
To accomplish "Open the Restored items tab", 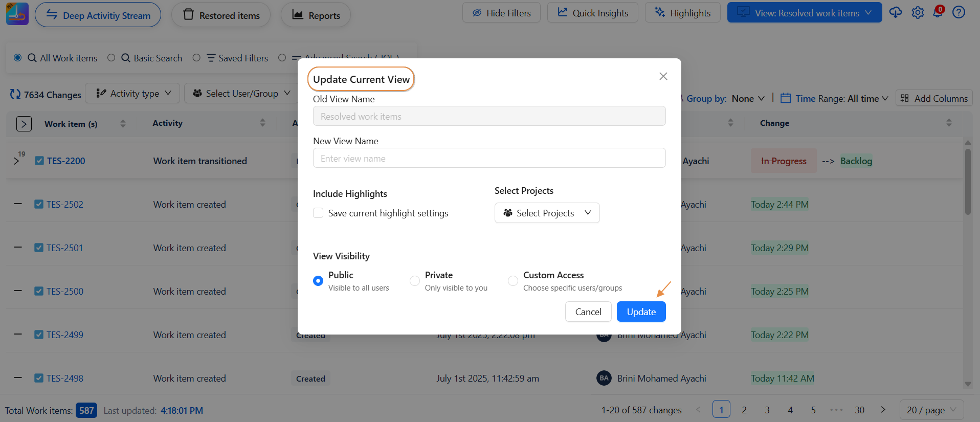I will pos(221,15).
